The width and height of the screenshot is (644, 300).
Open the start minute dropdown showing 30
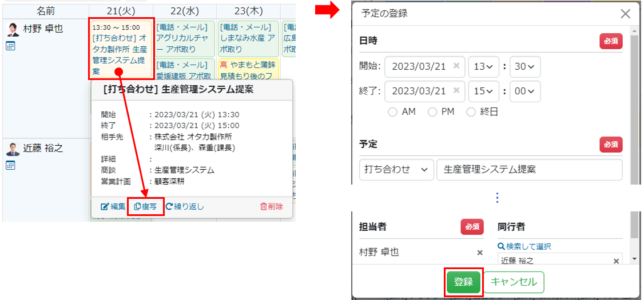[525, 67]
